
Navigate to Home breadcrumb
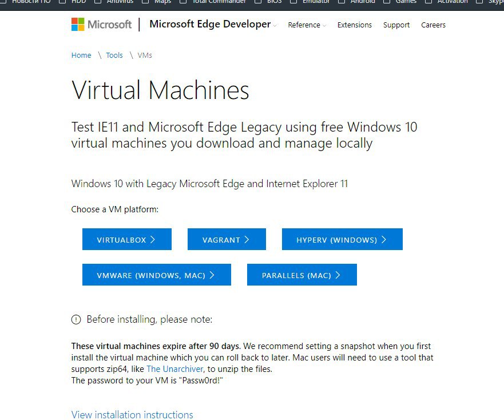[x=81, y=56]
